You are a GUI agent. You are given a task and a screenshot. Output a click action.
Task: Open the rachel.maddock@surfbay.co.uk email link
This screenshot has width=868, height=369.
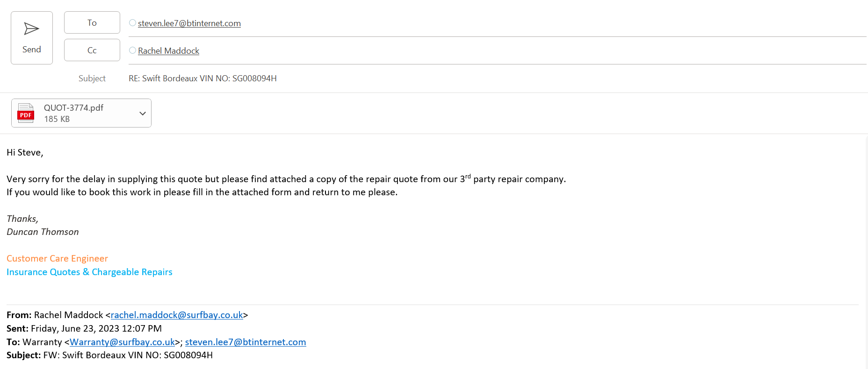pyautogui.click(x=177, y=315)
